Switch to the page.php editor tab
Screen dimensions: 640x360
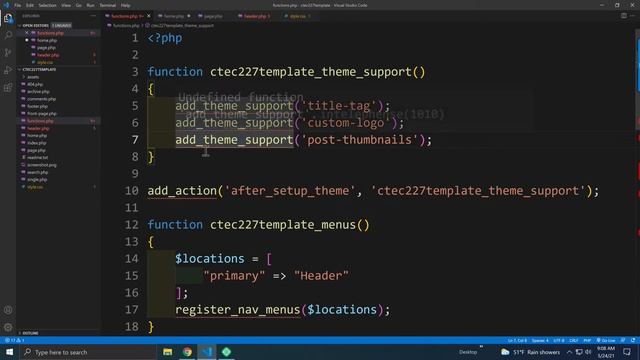[213, 16]
